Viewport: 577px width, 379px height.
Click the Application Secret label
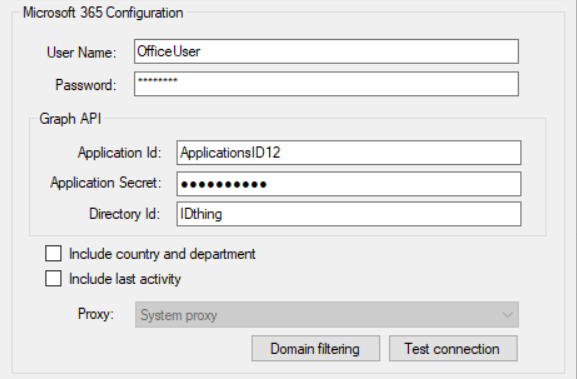tap(106, 183)
